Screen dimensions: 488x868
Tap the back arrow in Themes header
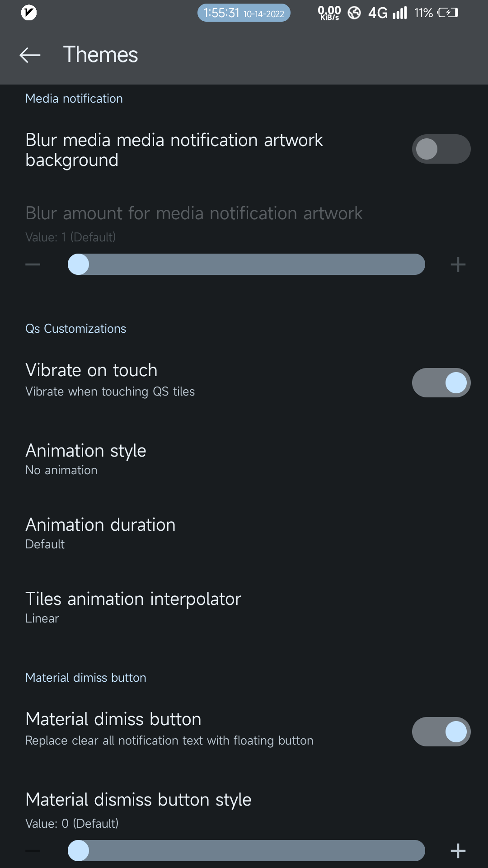30,55
